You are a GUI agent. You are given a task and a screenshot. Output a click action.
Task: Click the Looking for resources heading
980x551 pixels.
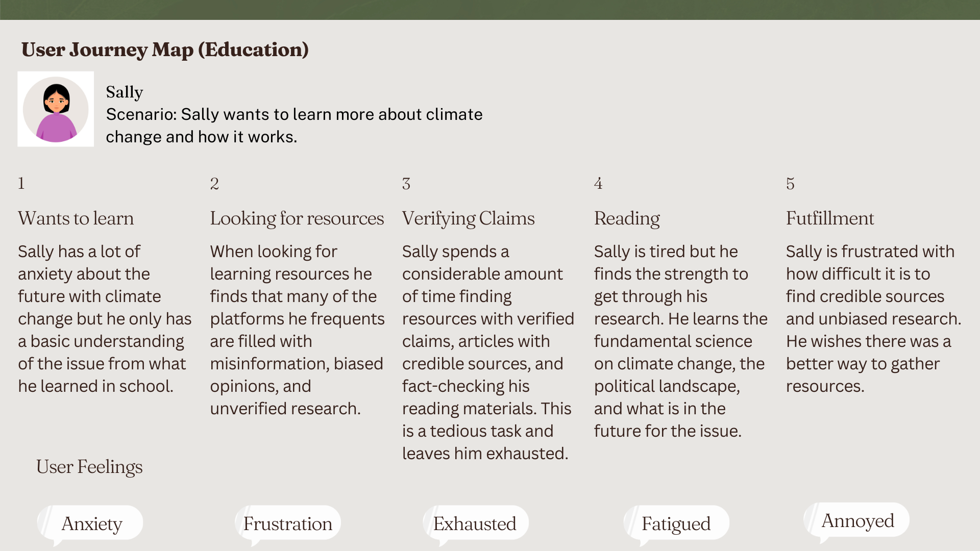coord(297,218)
